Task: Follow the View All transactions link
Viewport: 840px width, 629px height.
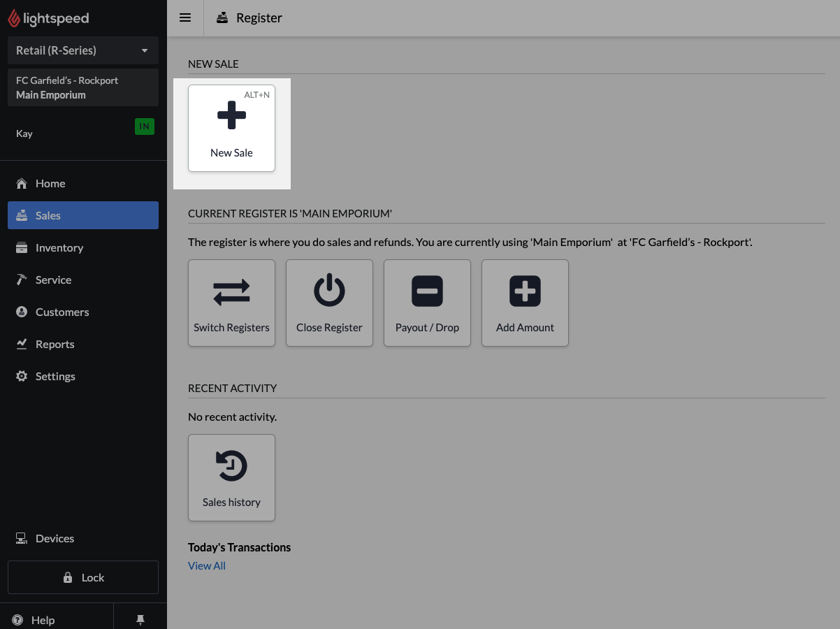Action: point(207,565)
